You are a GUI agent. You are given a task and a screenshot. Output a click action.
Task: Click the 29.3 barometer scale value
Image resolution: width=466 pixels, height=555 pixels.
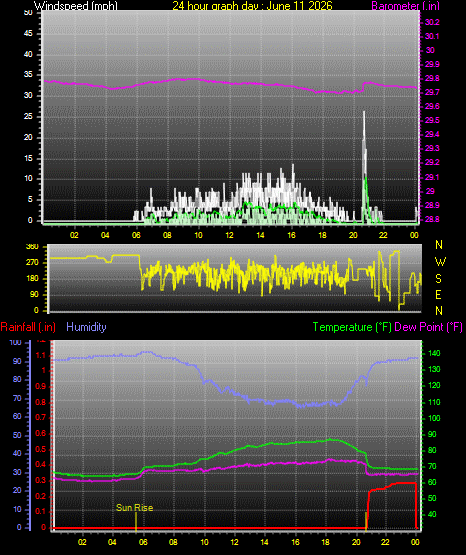432,148
